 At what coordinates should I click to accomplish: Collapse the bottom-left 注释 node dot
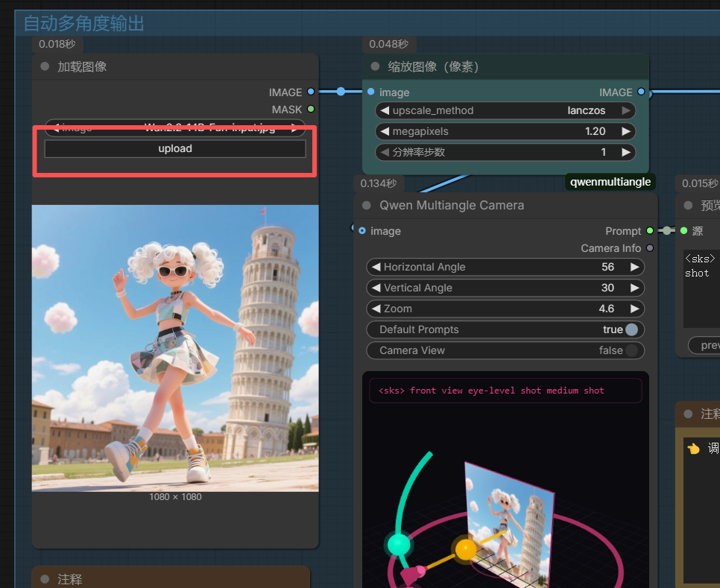45,579
